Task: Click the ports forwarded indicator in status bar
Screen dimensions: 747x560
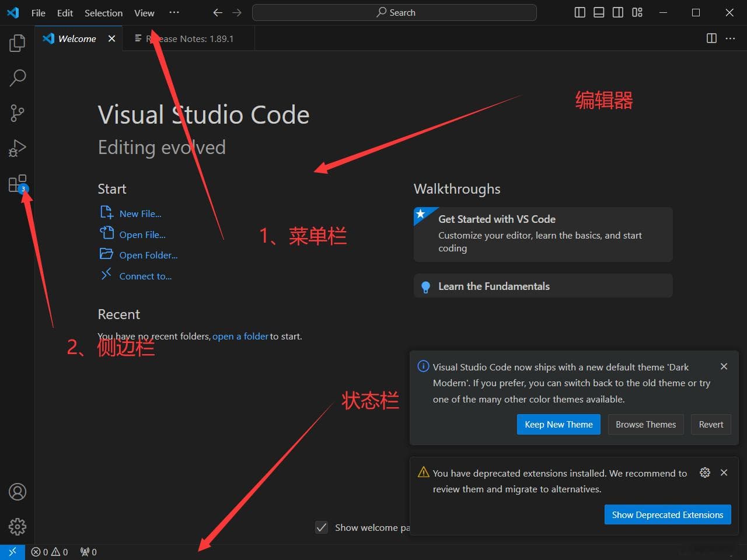Action: 89,552
